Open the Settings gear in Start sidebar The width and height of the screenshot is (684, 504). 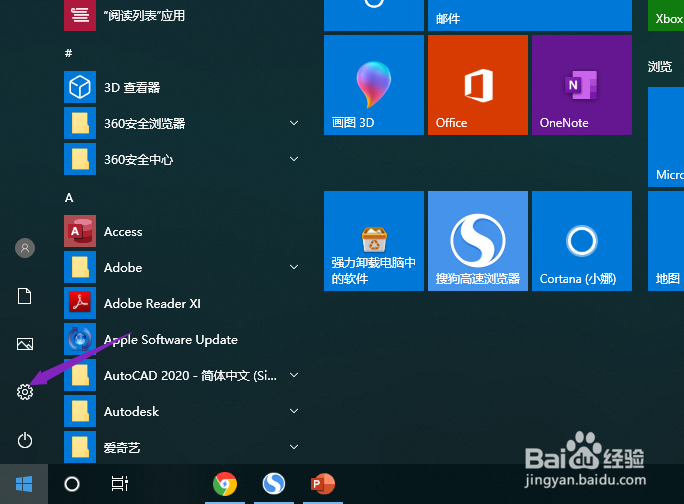(x=25, y=392)
